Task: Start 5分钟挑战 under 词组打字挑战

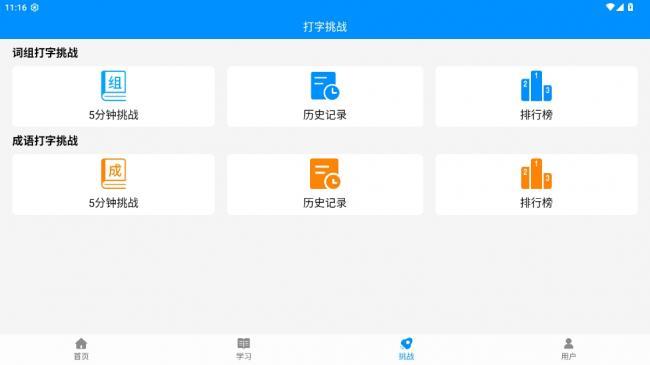Action: point(114,115)
